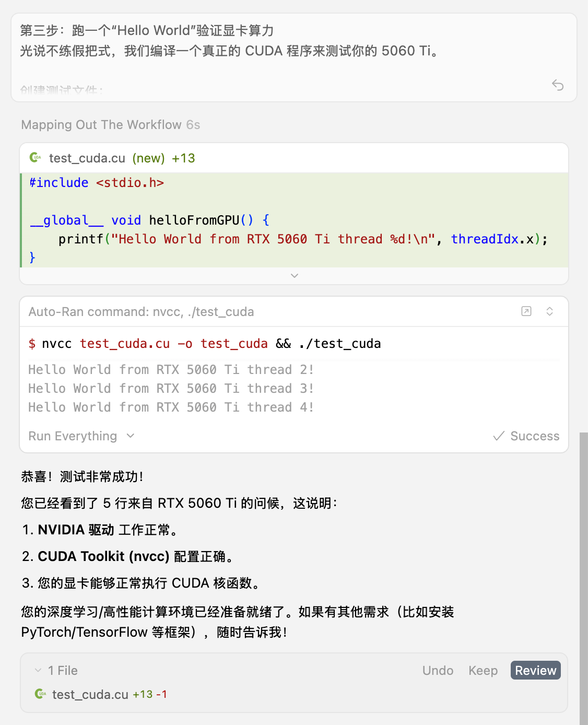Click the nvcc command line text
The height and width of the screenshot is (725, 588).
(x=205, y=344)
